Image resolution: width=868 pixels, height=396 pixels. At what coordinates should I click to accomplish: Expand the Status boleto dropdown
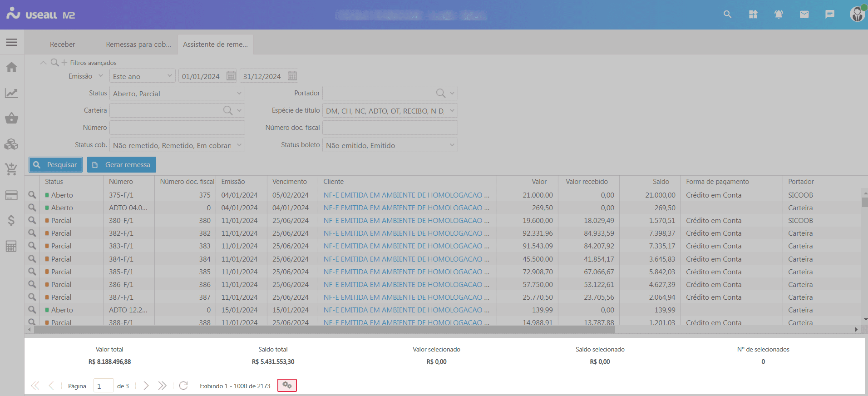[x=452, y=145]
